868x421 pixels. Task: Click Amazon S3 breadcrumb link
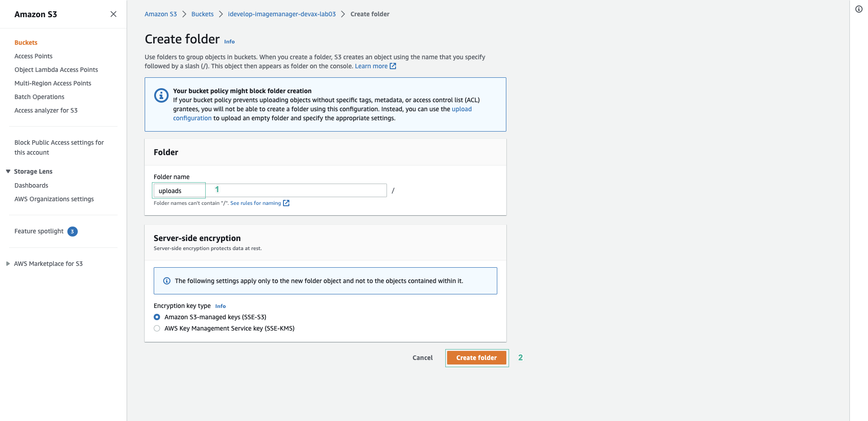[x=160, y=14]
